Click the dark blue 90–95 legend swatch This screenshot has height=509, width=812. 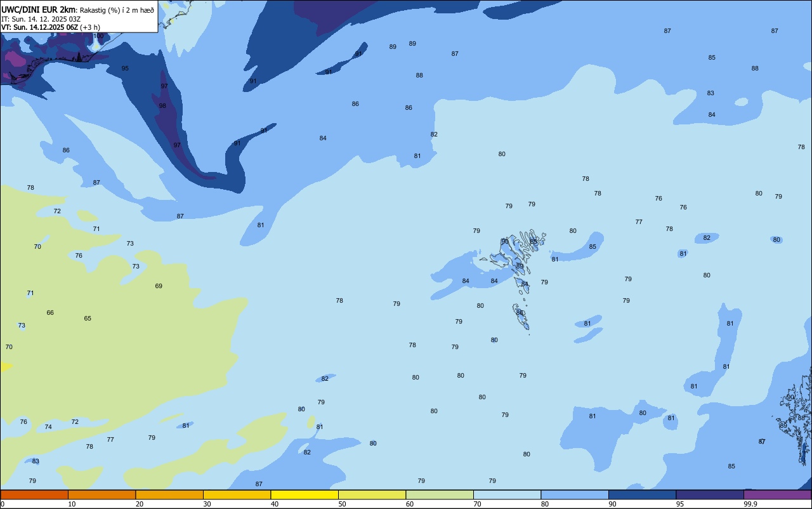tap(642, 494)
